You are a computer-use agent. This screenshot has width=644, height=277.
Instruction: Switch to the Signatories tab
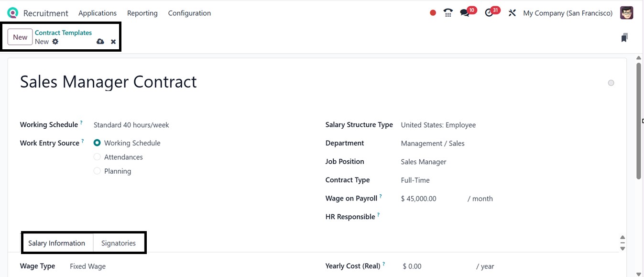pyautogui.click(x=119, y=243)
